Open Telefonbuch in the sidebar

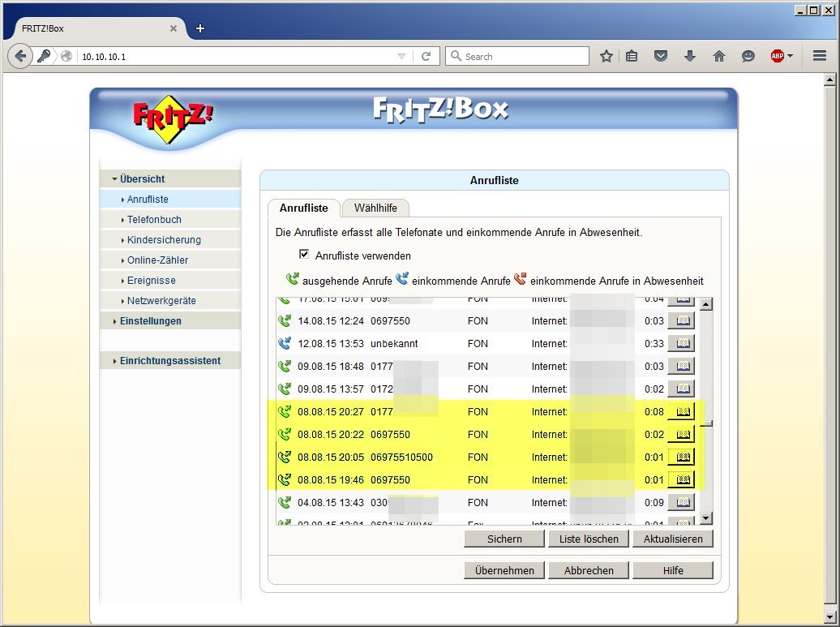click(154, 220)
